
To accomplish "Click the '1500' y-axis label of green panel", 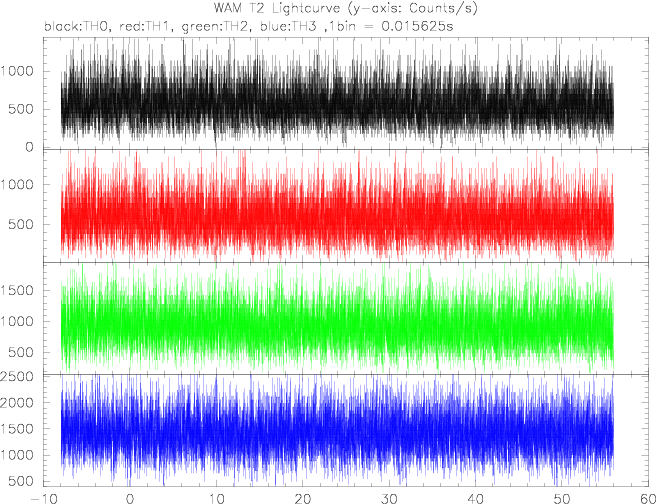I will (x=17, y=291).
